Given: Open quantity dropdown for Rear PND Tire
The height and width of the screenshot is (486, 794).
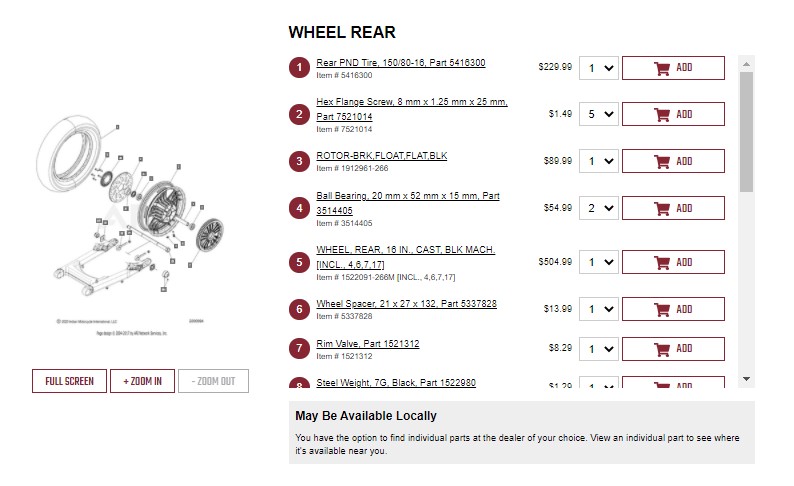Looking at the screenshot, I should coord(599,68).
